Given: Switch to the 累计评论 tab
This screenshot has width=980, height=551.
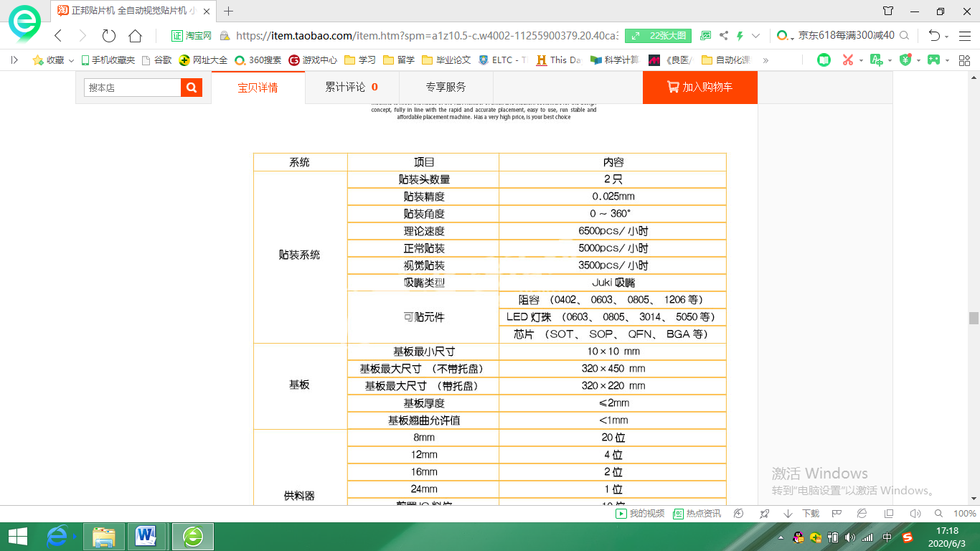Looking at the screenshot, I should click(351, 88).
